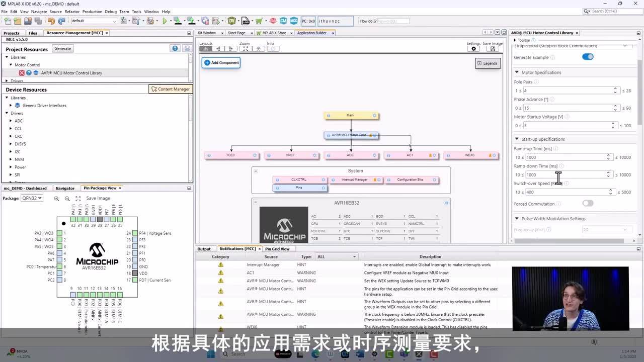Open the Production menu

coord(92,12)
